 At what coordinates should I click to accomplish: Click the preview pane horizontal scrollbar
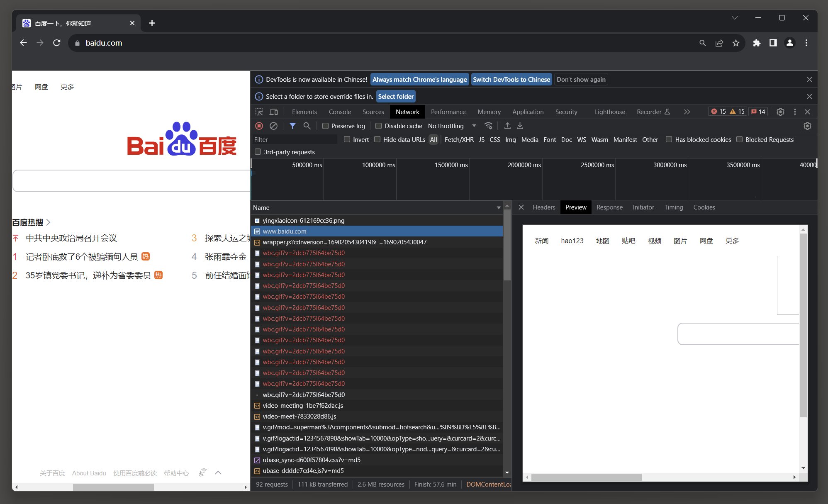point(586,477)
